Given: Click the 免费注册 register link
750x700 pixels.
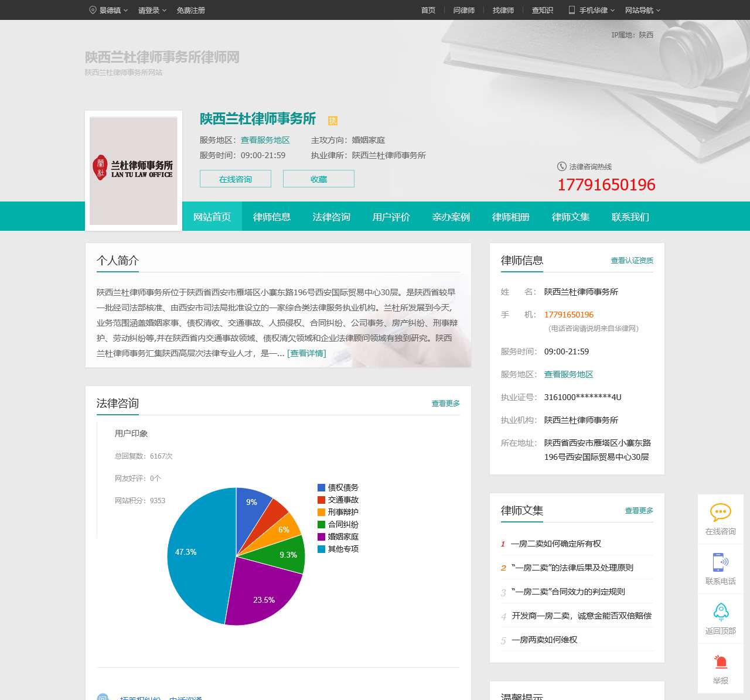Looking at the screenshot, I should point(190,10).
